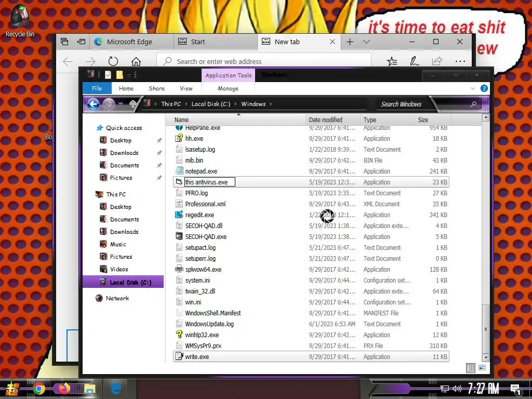Select WindowsUpdate.log file
This screenshot has width=532, height=399.
point(209,324)
